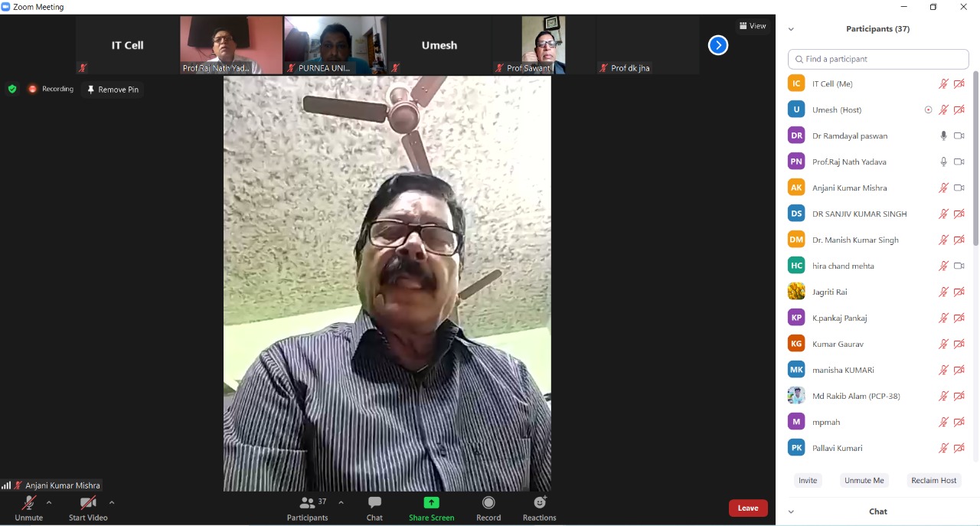Click video icon beside hira chand mehta
The width and height of the screenshot is (980, 526).
[x=959, y=266]
